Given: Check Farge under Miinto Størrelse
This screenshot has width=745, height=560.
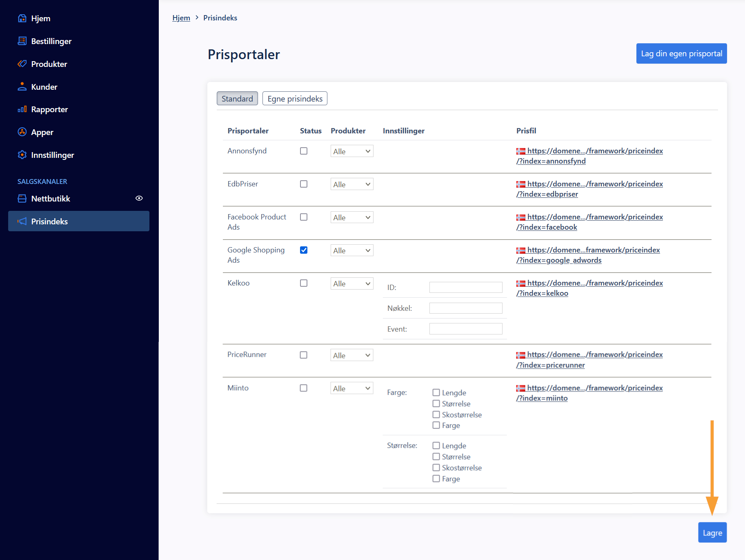Looking at the screenshot, I should (436, 478).
